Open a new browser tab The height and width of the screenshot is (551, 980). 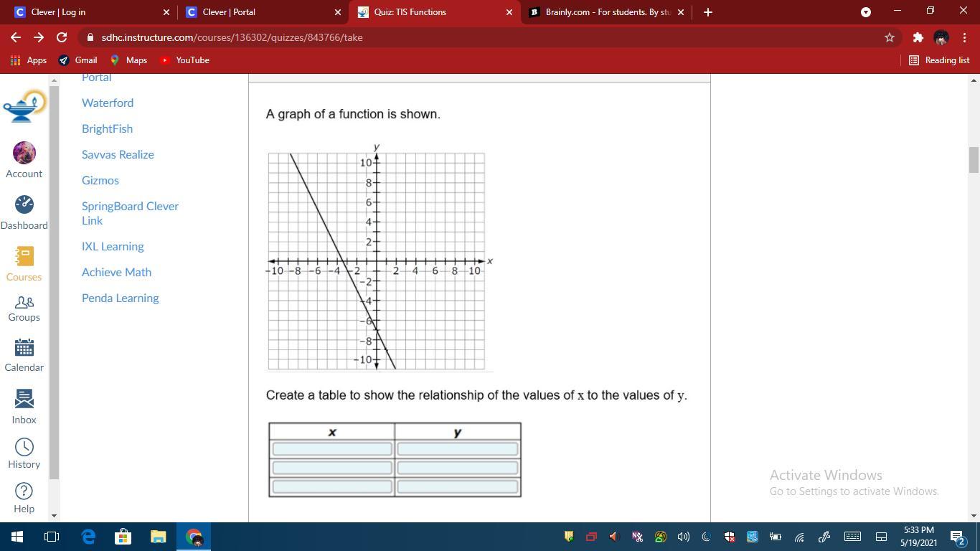coord(708,12)
